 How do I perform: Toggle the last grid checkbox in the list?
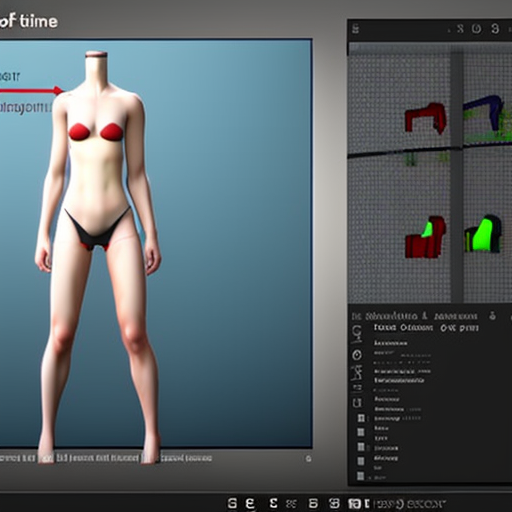[x=361, y=476]
